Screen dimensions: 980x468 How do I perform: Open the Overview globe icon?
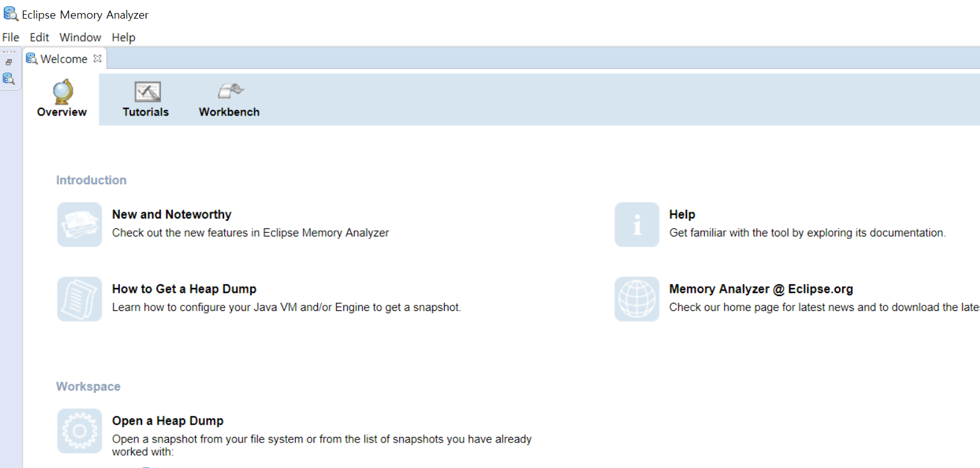pos(63,92)
